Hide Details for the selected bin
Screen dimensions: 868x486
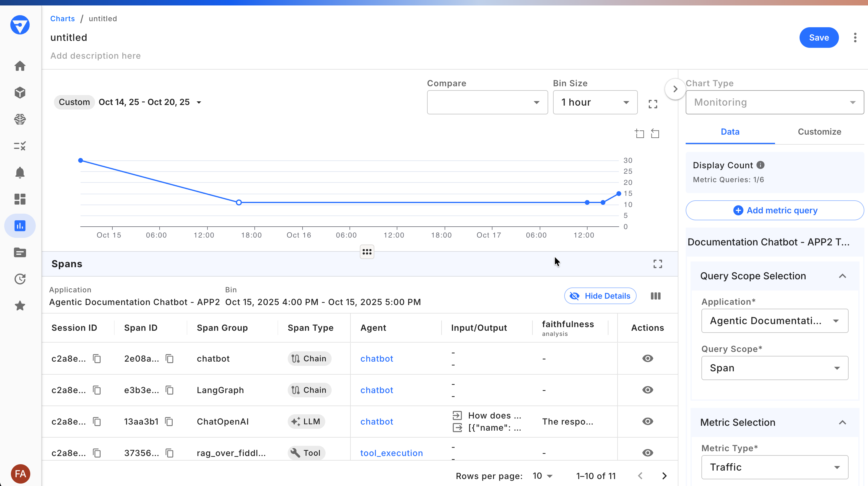(x=600, y=296)
